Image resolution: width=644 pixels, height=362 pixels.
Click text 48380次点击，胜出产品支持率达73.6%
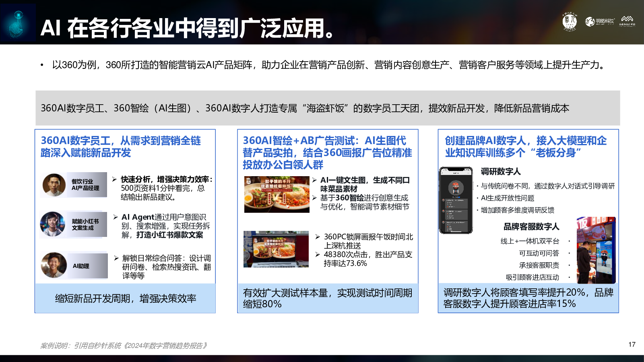(x=368, y=259)
